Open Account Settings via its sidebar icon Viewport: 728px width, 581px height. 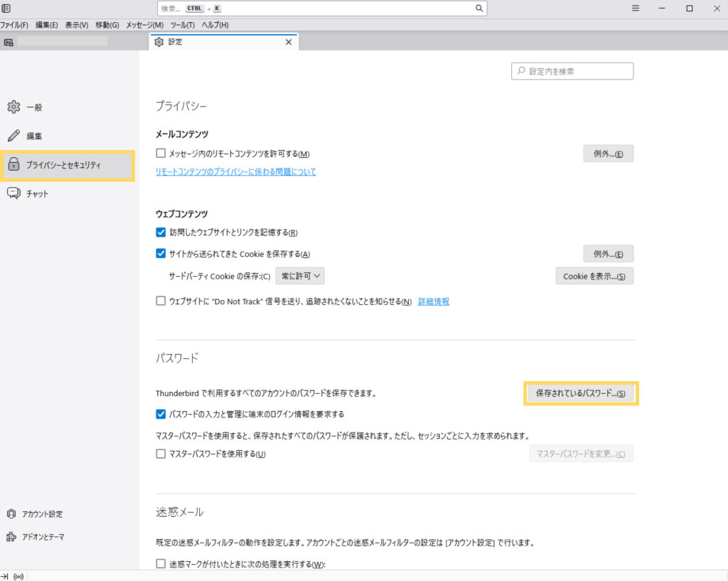tap(11, 514)
